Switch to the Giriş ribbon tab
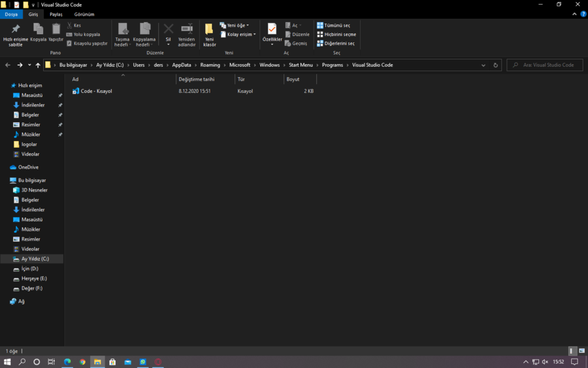This screenshot has height=368, width=588. (33, 14)
